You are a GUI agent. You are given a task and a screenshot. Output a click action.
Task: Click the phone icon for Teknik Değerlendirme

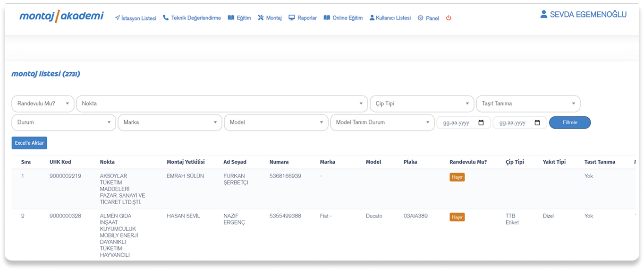coord(166,18)
